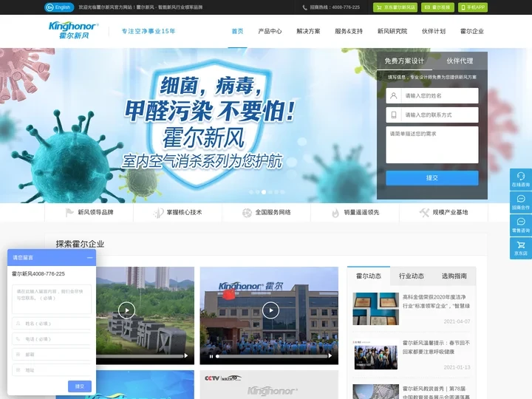The height and width of the screenshot is (399, 532).
Task: Click slogan 专注空净事业15年
Action: click(149, 31)
